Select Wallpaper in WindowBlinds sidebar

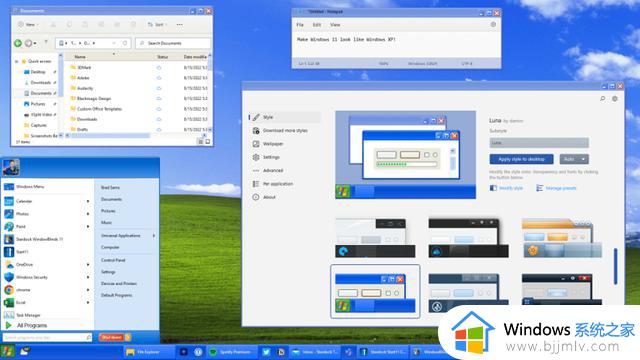(x=285, y=144)
